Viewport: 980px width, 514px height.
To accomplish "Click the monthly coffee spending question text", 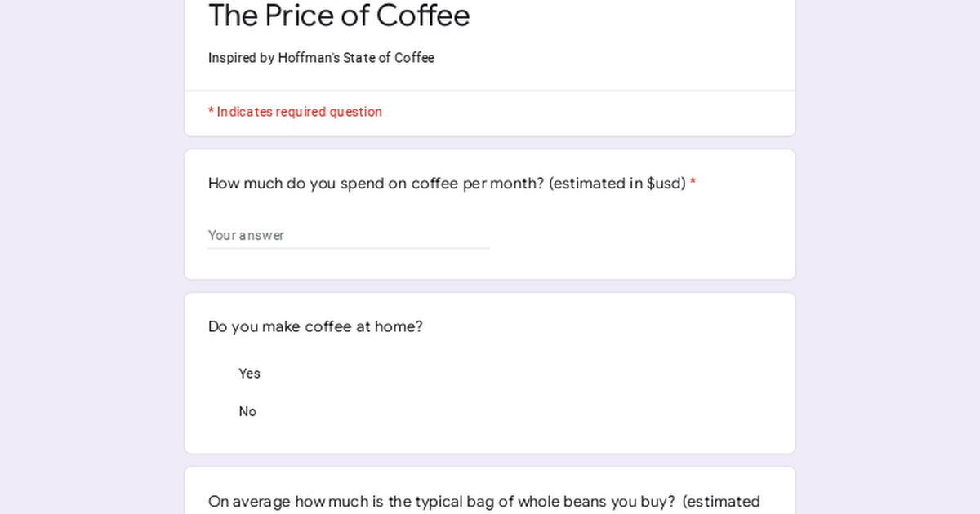I will pos(447,184).
